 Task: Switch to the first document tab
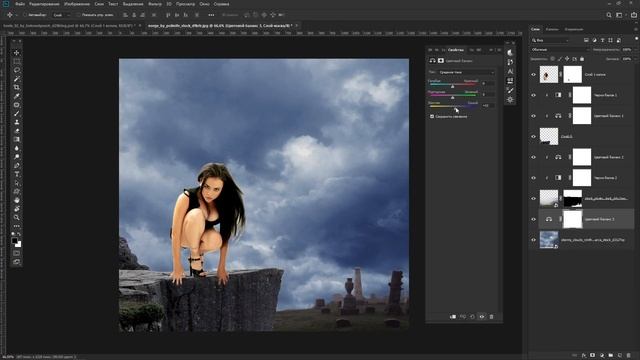pos(69,25)
